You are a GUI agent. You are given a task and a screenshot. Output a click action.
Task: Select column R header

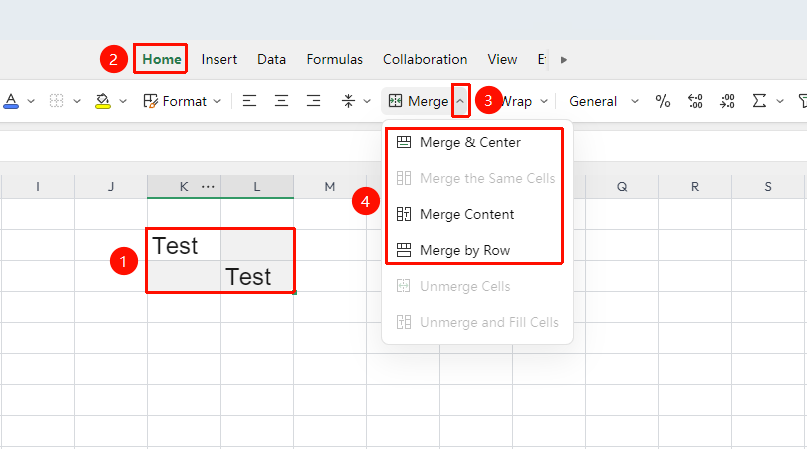[695, 186]
